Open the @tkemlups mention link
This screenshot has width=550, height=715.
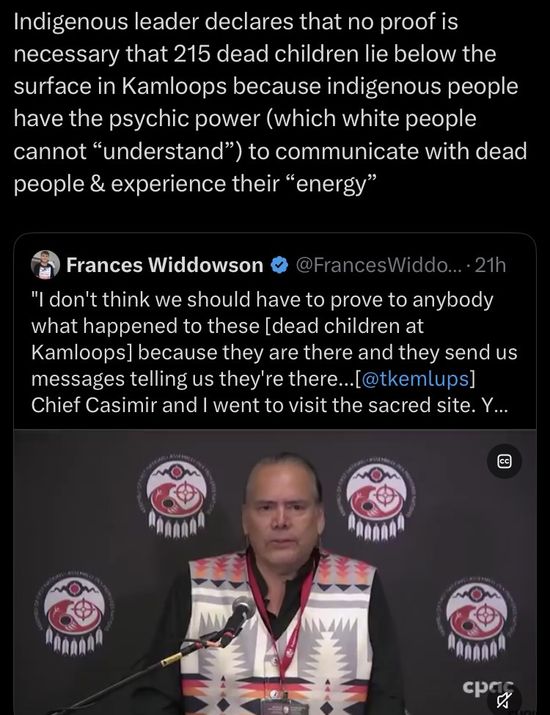coord(415,378)
